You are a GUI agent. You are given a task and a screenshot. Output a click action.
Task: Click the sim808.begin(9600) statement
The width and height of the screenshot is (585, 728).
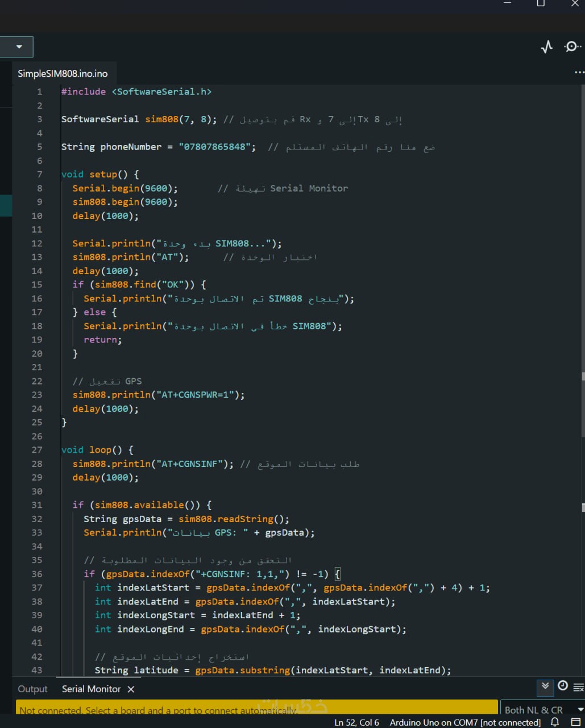125,202
